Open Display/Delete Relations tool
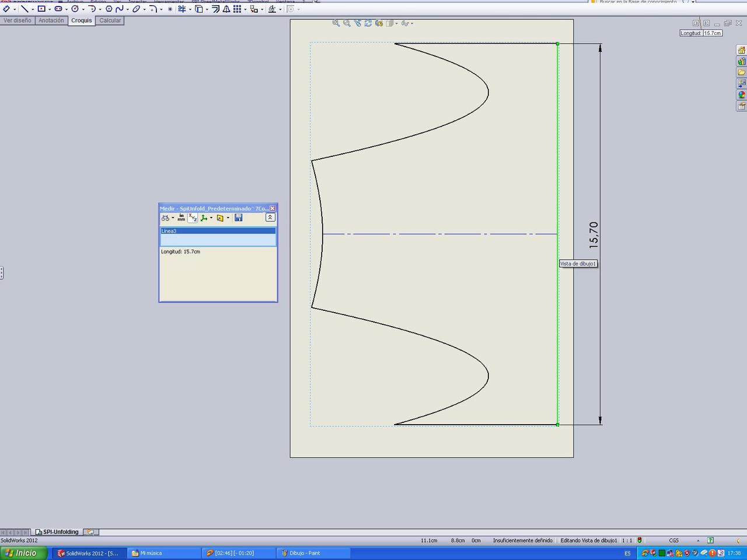 (272, 9)
